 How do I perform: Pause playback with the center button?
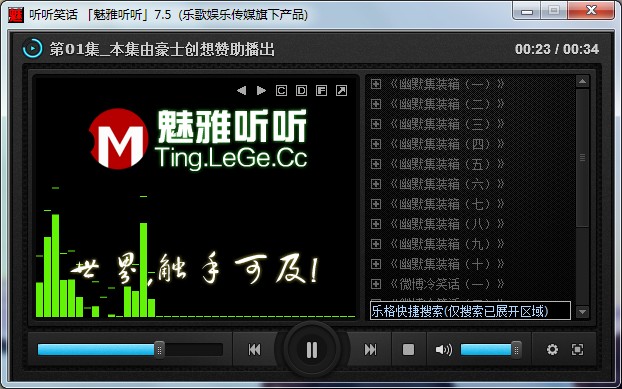pyautogui.click(x=312, y=350)
